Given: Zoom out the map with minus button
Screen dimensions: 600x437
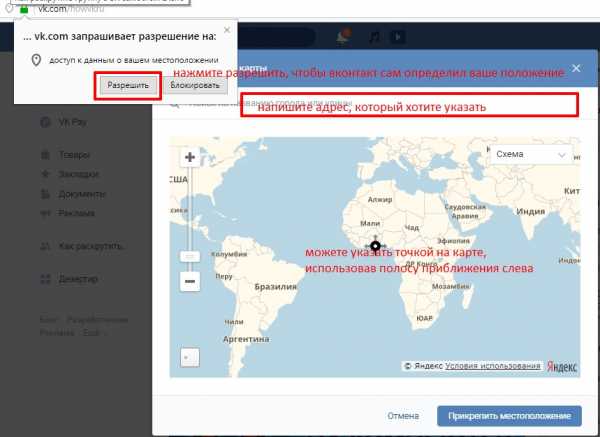Looking at the screenshot, I should 190,281.
